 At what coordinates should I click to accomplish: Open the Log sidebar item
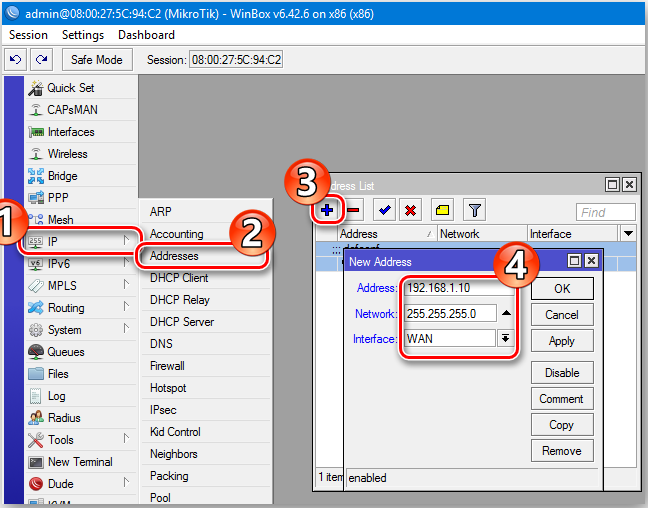[x=81, y=396]
